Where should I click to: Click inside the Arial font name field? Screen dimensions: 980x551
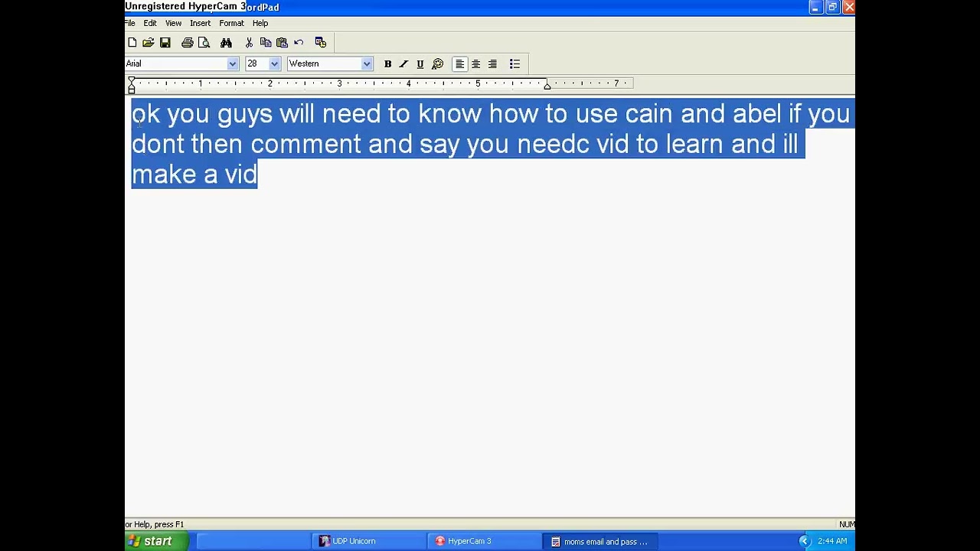(175, 64)
